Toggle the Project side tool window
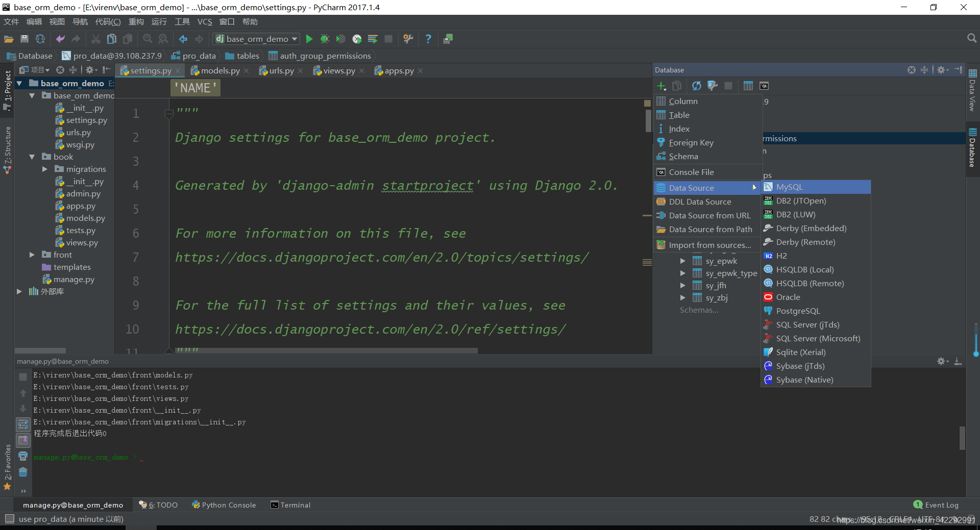 pos(7,90)
